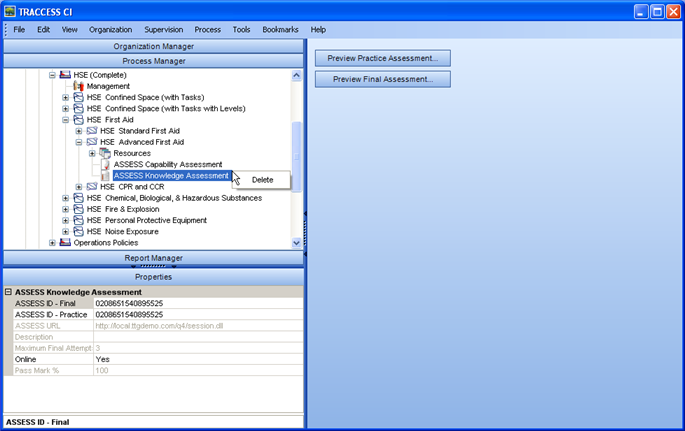Screen dimensions: 685x431
Task: Click icon of Confined Space (with Tasks with Levels)
Action: 78,108
